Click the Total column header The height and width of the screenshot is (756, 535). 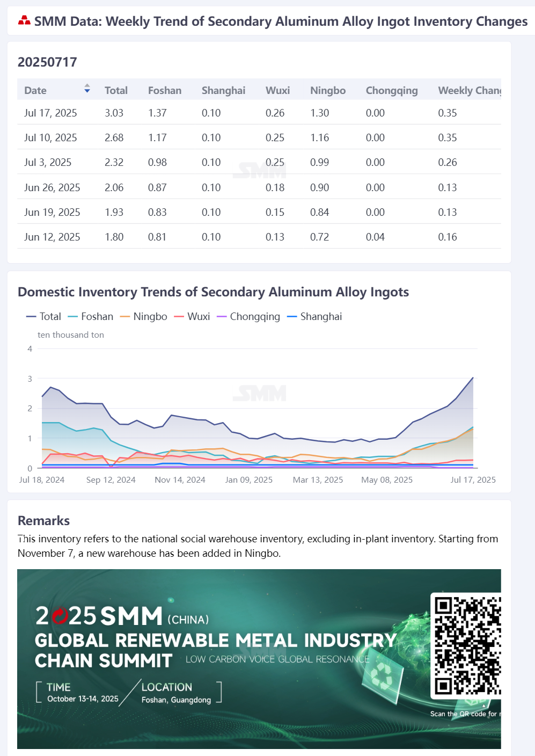coord(116,90)
